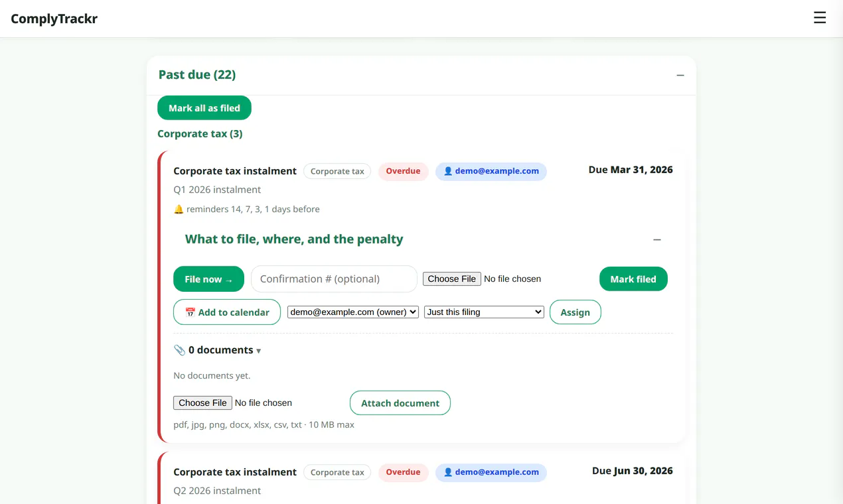Collapse the Past due (22) section
The width and height of the screenshot is (843, 504).
pos(680,76)
